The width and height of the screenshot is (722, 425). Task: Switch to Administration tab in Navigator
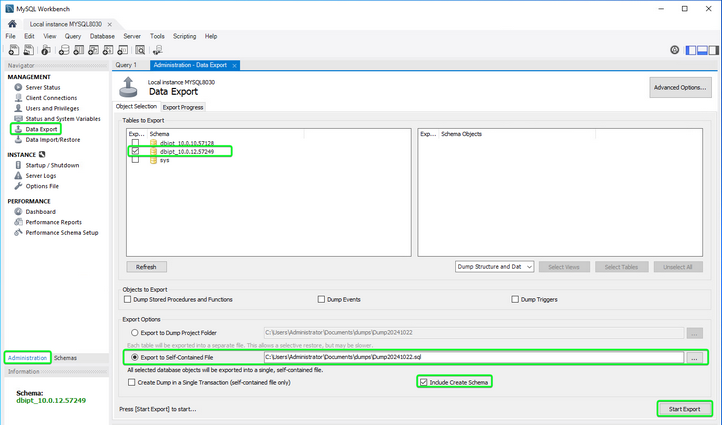(28, 358)
